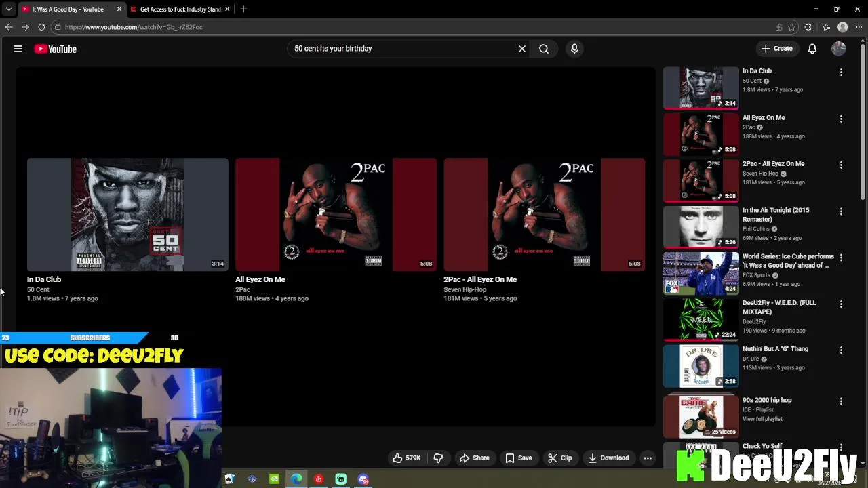Image resolution: width=868 pixels, height=488 pixels.
Task: Play end-screen All Eyez On Me by 2Pac
Action: [336, 214]
